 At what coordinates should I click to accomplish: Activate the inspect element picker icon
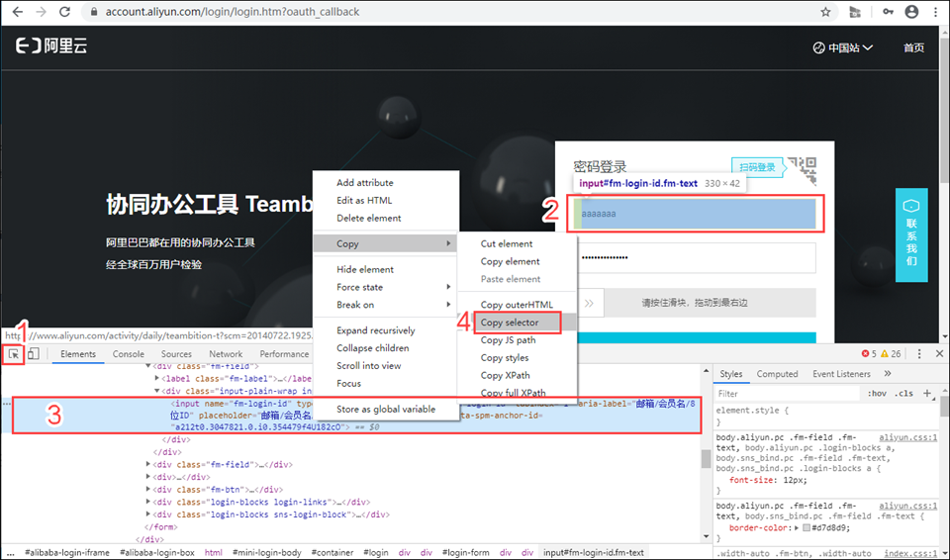[14, 354]
